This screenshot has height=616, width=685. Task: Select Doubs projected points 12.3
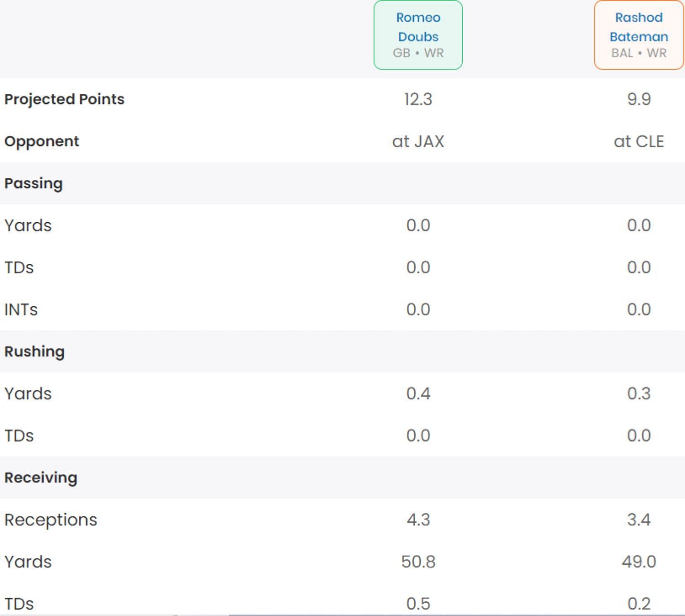418,99
